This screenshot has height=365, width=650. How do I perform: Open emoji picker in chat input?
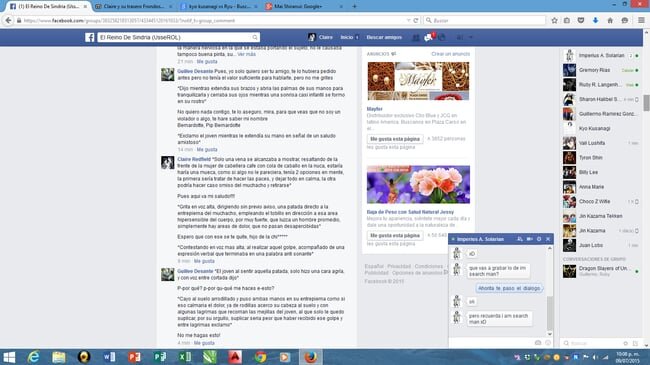point(548,343)
